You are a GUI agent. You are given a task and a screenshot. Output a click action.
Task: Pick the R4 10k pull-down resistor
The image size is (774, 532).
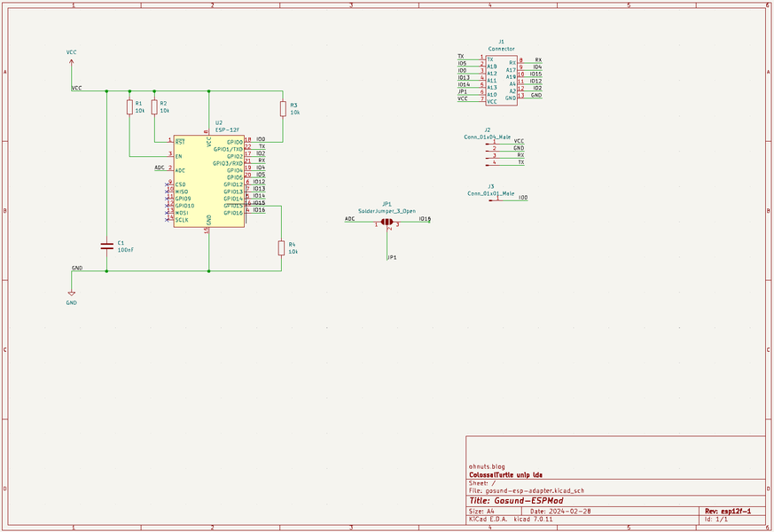282,247
